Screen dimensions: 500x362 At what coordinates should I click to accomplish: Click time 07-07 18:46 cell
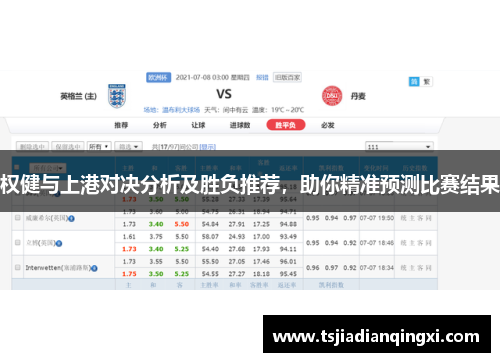click(x=377, y=243)
